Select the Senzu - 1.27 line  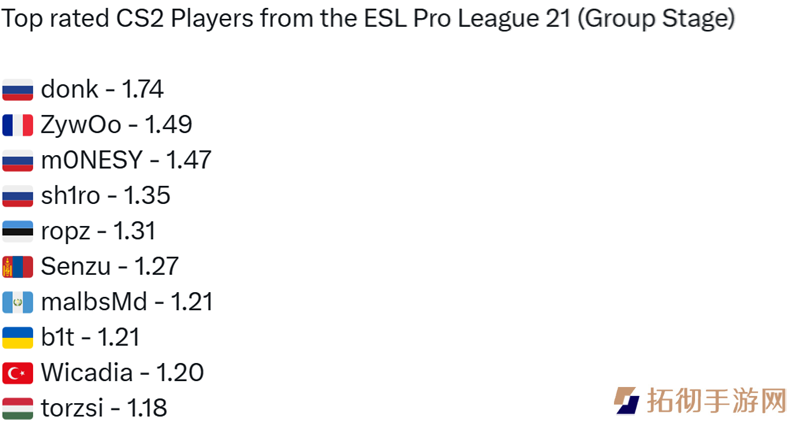(x=110, y=266)
